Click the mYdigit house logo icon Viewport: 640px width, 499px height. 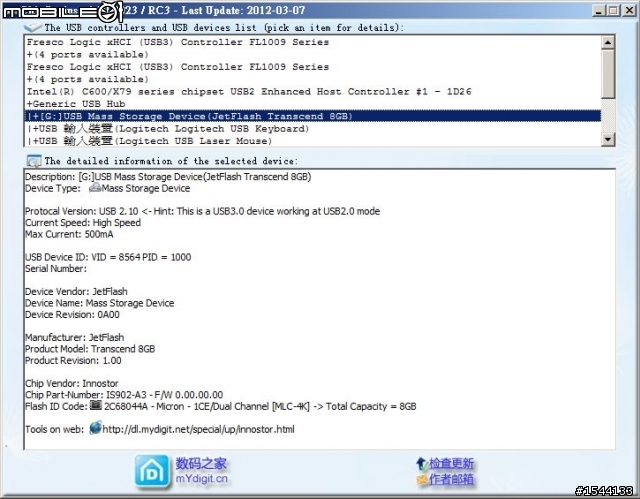pyautogui.click(x=152, y=472)
